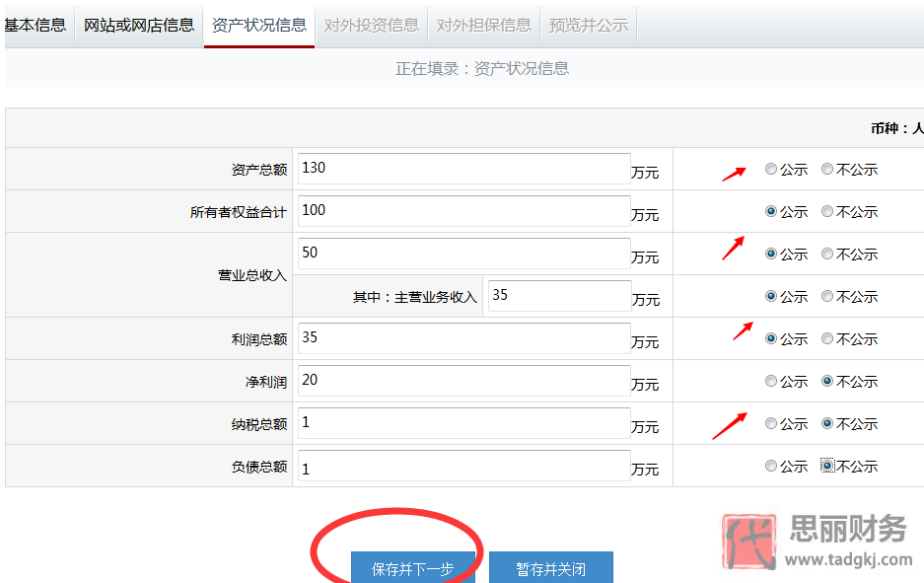Image resolution: width=924 pixels, height=583 pixels.
Task: Click the 资产总额 input field
Action: [x=463, y=168]
